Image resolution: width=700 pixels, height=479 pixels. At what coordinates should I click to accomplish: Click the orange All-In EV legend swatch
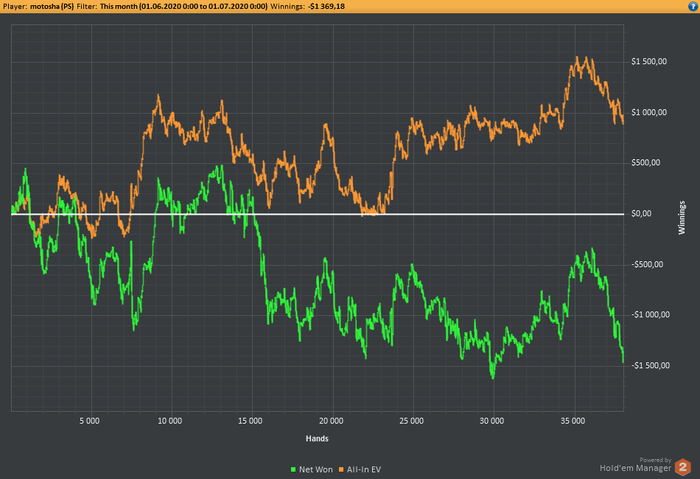342,470
